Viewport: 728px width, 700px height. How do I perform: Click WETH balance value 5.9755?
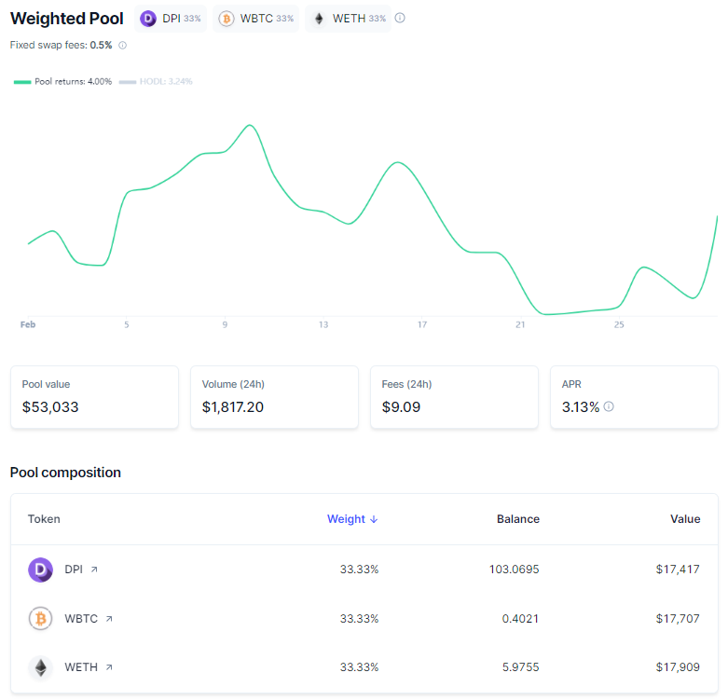[520, 667]
